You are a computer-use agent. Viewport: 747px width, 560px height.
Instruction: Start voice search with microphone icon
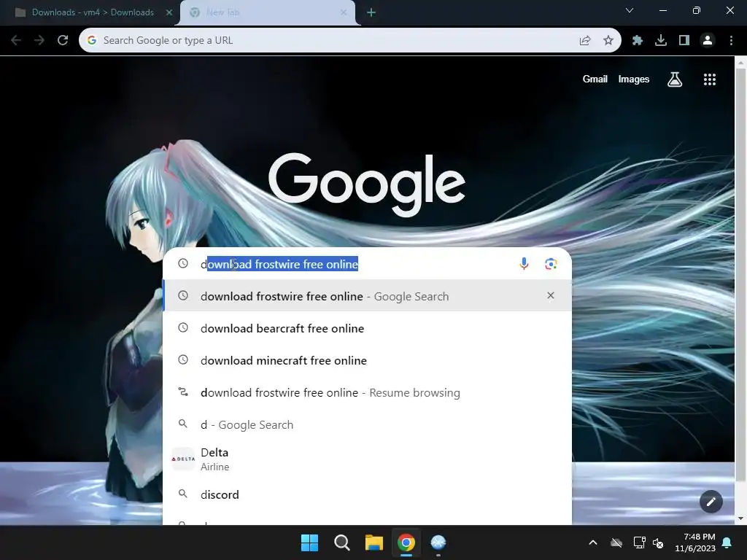[524, 264]
